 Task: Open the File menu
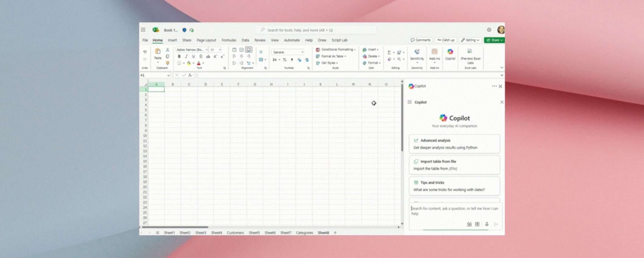click(145, 40)
